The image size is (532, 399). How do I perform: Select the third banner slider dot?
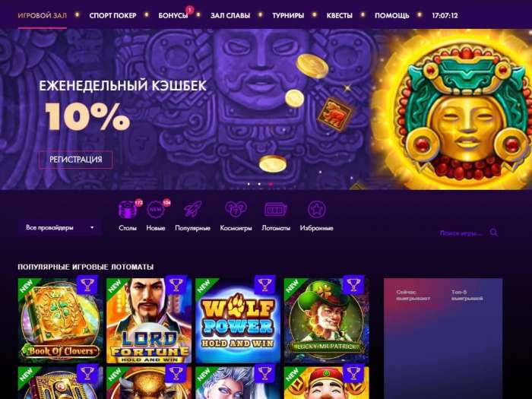(271, 184)
